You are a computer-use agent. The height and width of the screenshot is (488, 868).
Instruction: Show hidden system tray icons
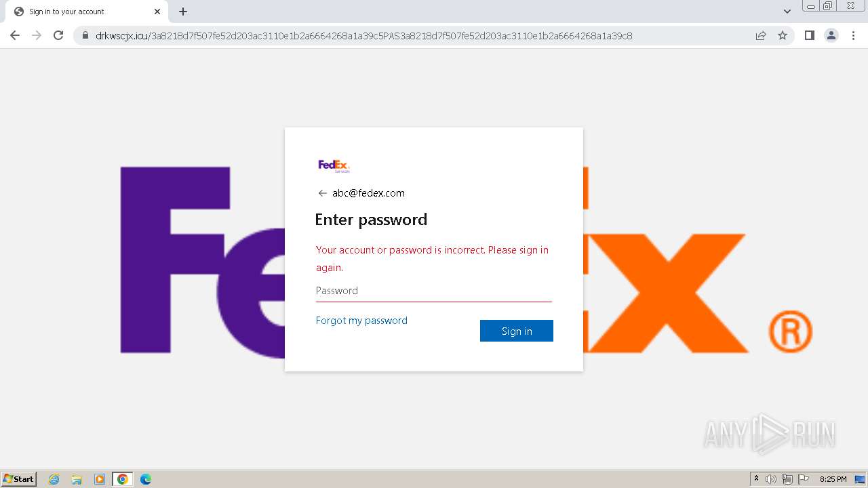point(757,479)
